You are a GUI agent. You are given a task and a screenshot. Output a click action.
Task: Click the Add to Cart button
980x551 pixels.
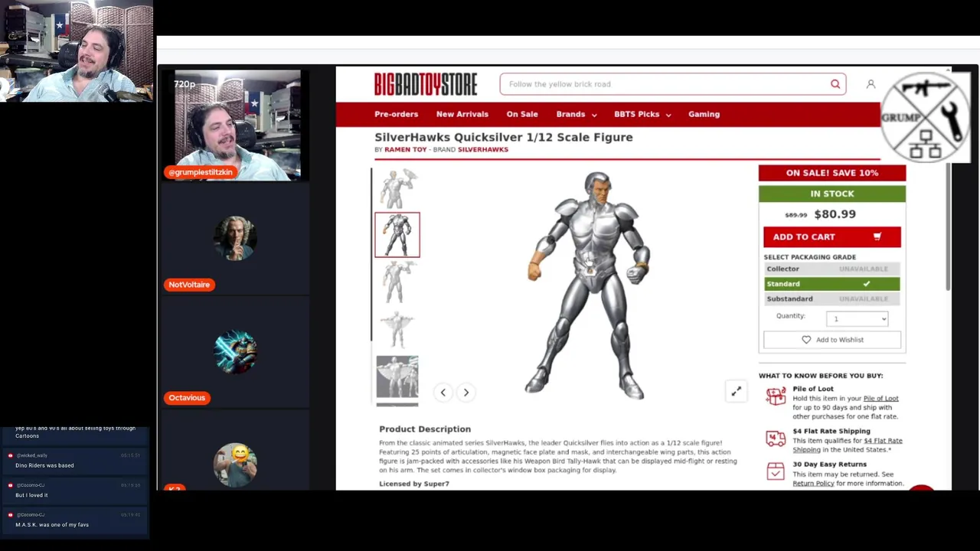[831, 236]
